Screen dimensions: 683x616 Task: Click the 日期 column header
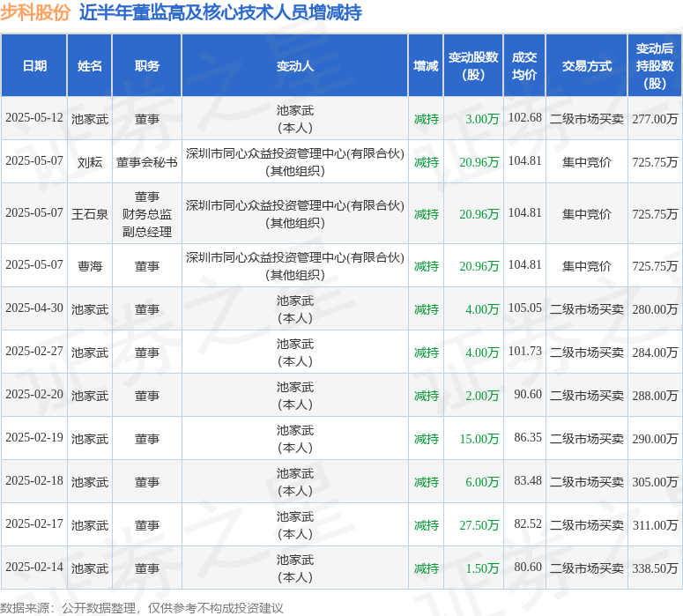coord(34,66)
